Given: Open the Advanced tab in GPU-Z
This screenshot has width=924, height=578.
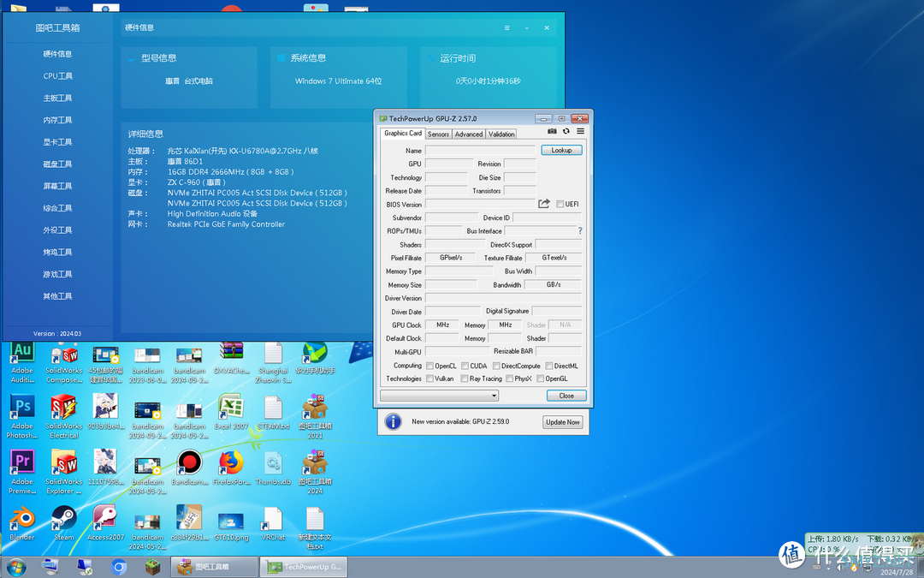Looking at the screenshot, I should (469, 134).
